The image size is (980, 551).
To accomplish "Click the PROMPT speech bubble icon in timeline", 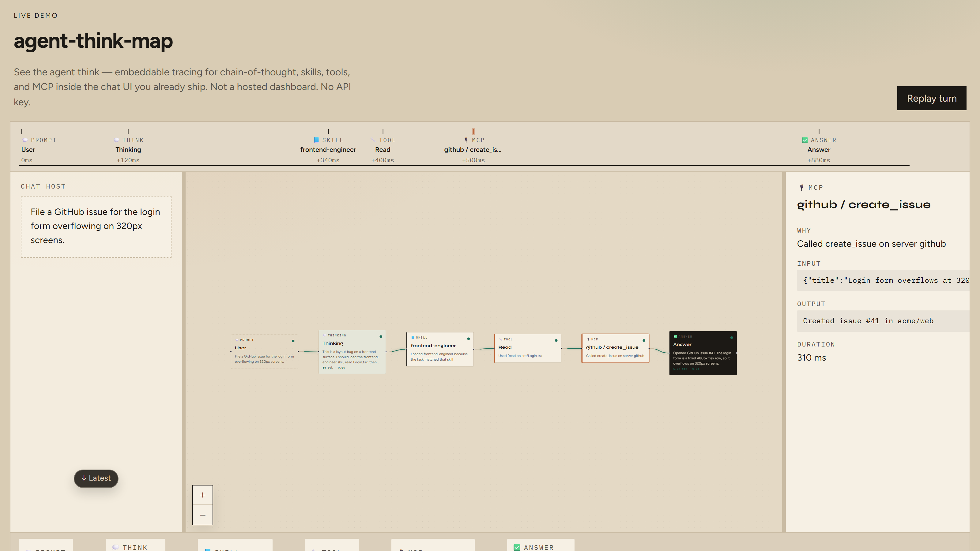I will coord(25,140).
